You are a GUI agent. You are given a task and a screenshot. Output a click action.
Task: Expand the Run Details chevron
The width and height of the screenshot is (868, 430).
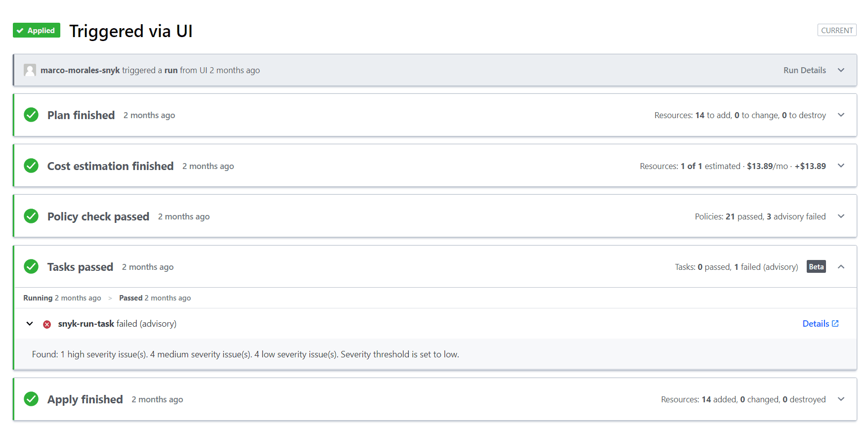[x=841, y=70]
